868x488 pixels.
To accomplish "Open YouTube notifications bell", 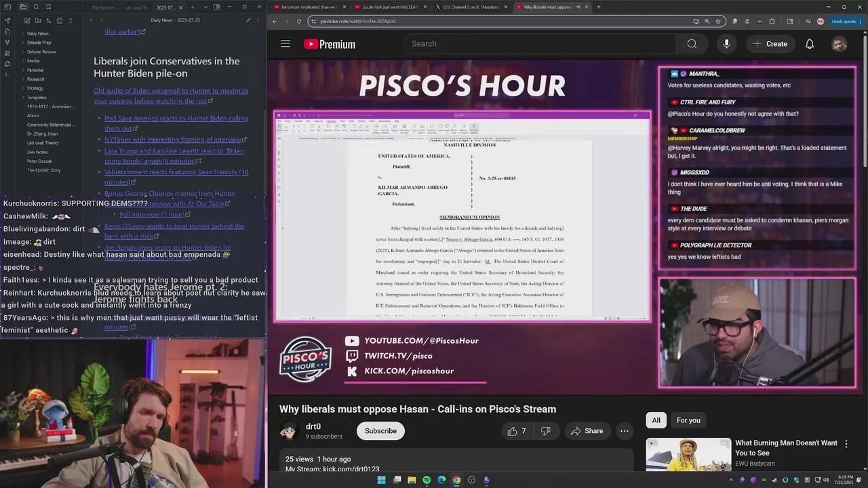I will pos(809,44).
